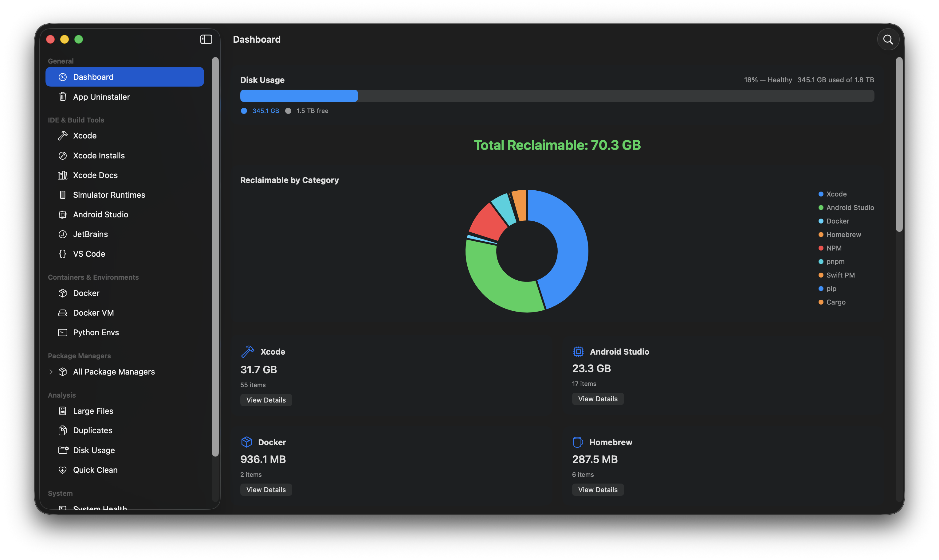
Task: Click the "287.5 MB" Homebrew value
Action: click(595, 459)
